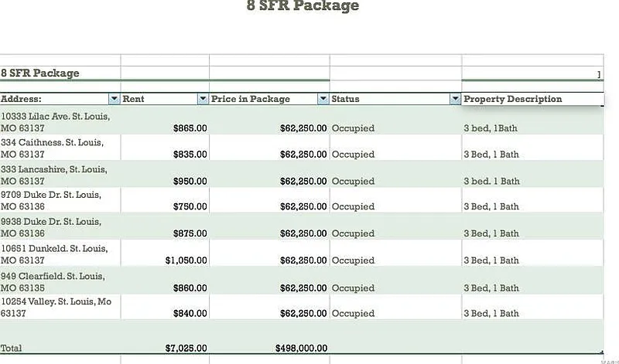Click the 333 Lancashire address cell

[x=54, y=175]
